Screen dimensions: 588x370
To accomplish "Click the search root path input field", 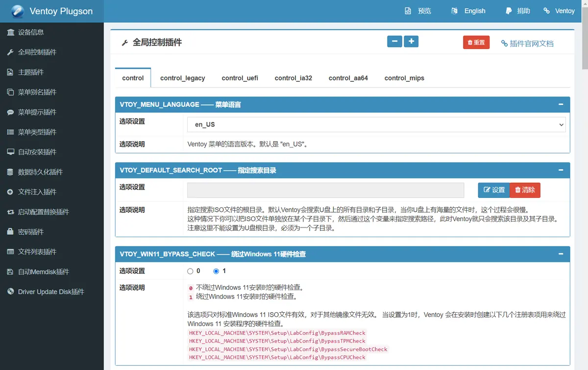I will click(x=325, y=190).
